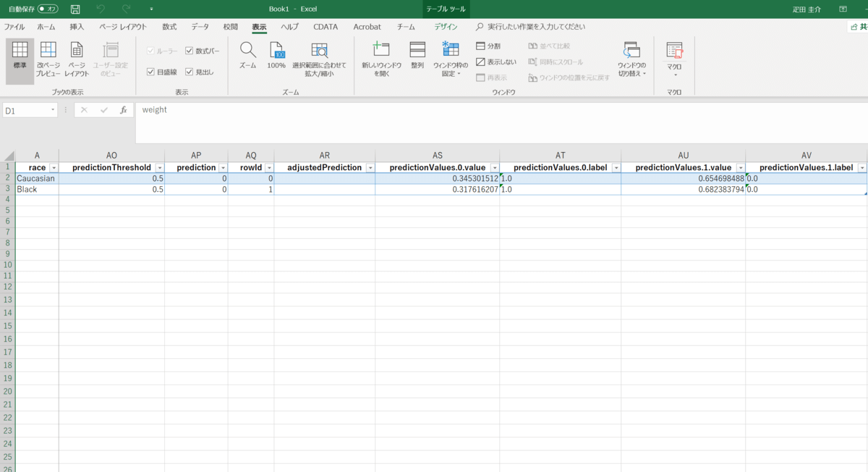Open the マクロ macros button
Viewport: 868px width, 472px height.
tap(674, 59)
